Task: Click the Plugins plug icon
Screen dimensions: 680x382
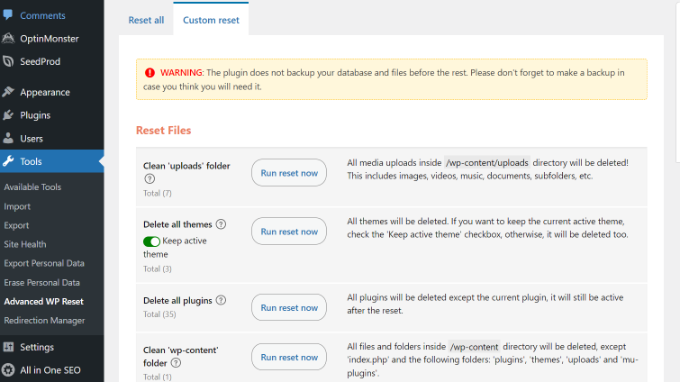Action: (x=8, y=115)
